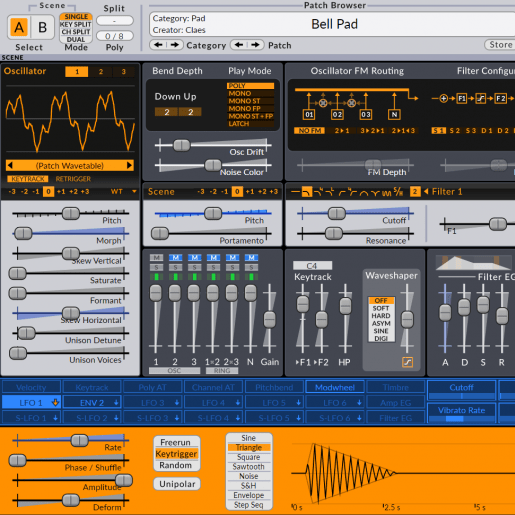Viewport: 515px width, 515px height.
Task: Select the Freerun LFO trigger mode
Action: coord(176,442)
